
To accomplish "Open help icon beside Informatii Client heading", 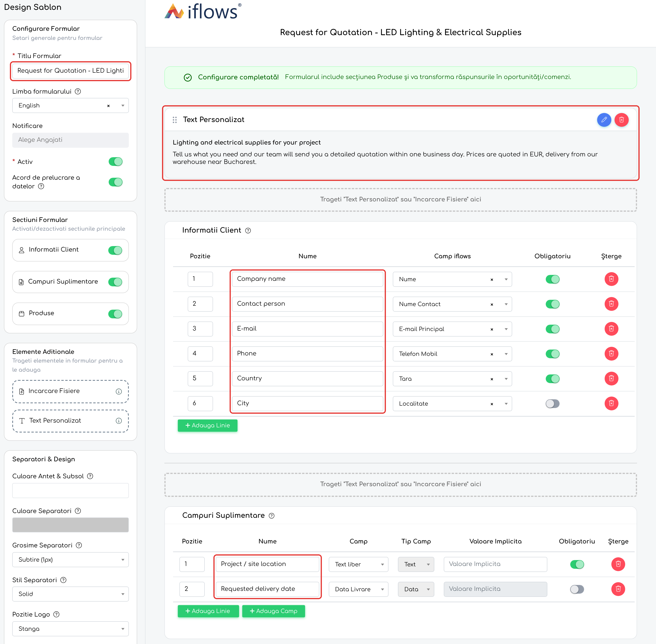I will [248, 231].
